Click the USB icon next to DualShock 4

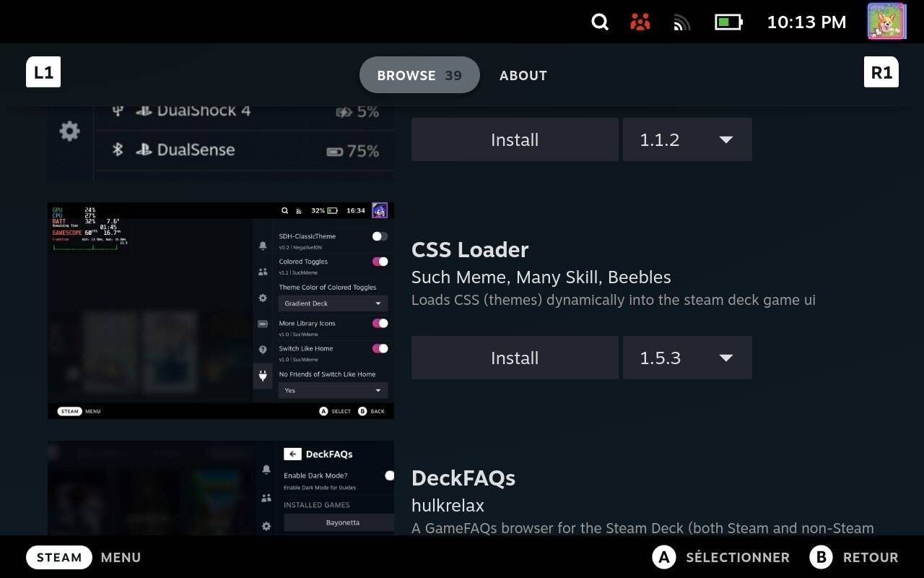(118, 111)
